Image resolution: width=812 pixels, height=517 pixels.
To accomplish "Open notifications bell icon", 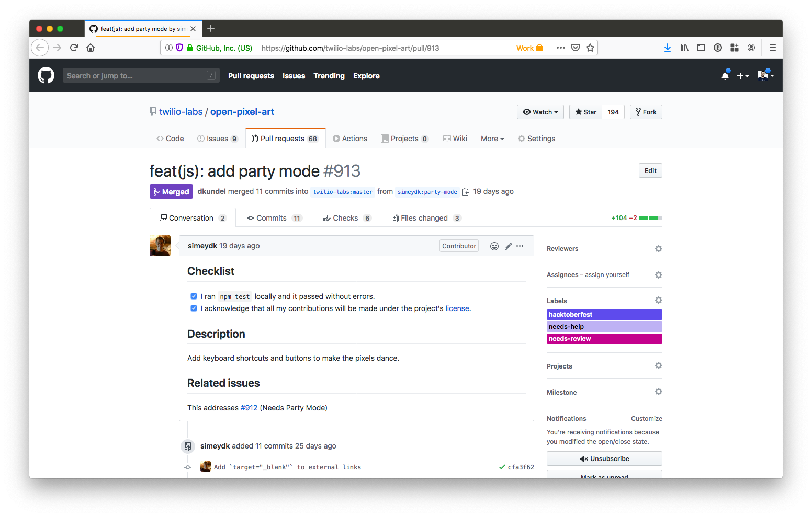I will 725,75.
